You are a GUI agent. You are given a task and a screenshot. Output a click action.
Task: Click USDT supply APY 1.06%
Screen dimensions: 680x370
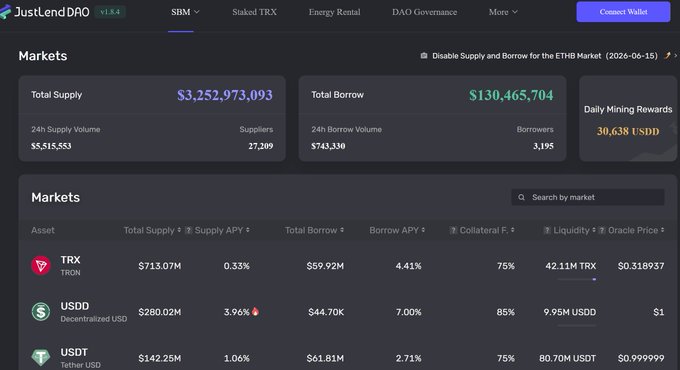(x=236, y=358)
